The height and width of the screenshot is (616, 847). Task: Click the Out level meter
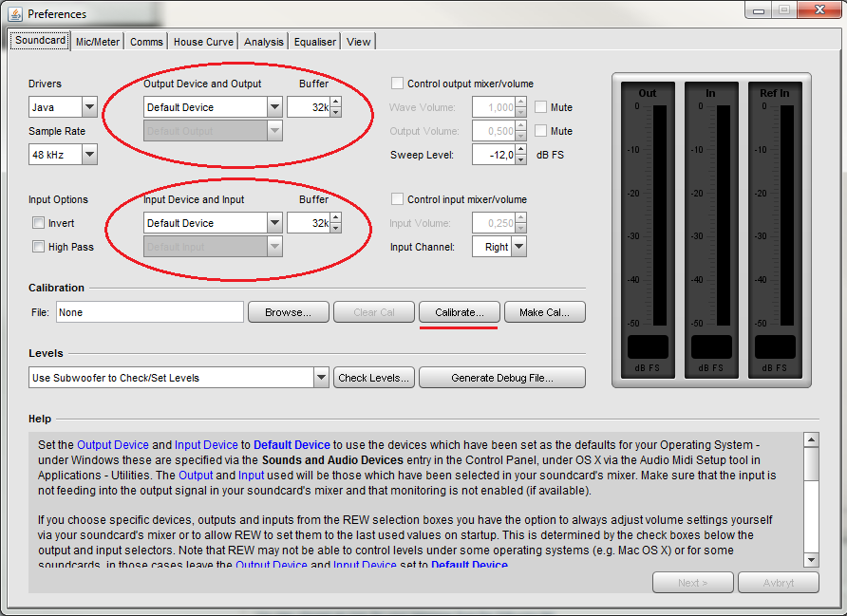(x=648, y=231)
